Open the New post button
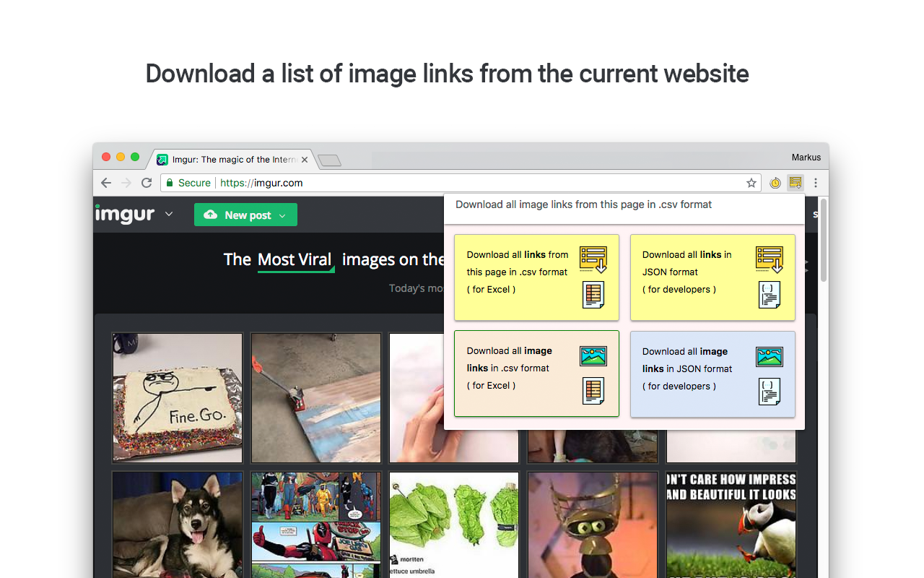Screen dimensions: 924x578 coord(245,215)
